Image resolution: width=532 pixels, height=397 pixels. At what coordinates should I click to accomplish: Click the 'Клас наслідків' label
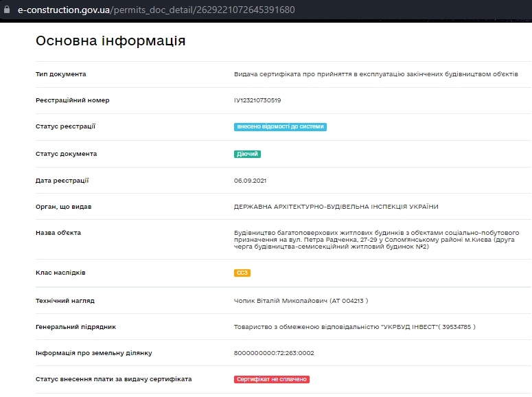click(x=60, y=273)
